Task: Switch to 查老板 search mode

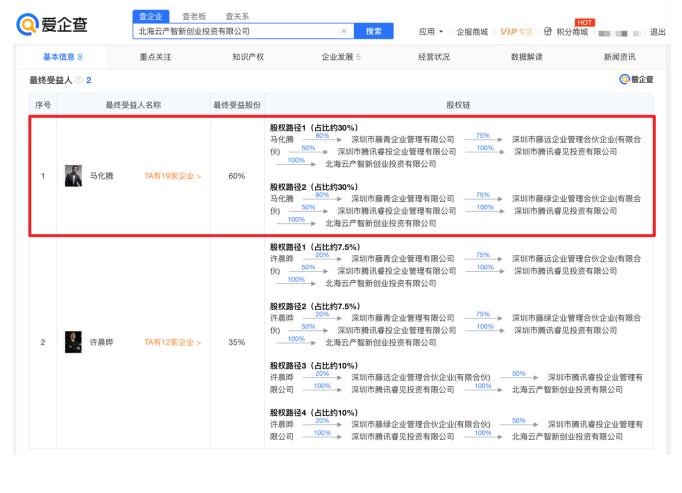Action: click(194, 16)
